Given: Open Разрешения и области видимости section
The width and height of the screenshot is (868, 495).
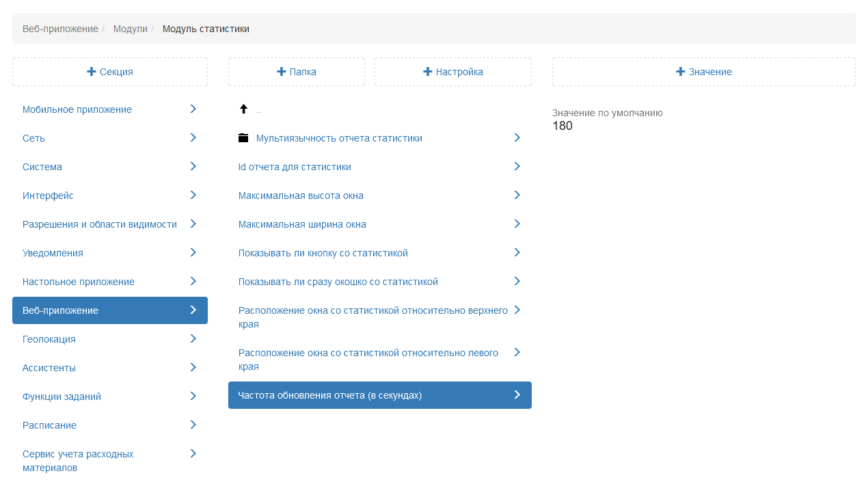Looking at the screenshot, I should click(100, 224).
